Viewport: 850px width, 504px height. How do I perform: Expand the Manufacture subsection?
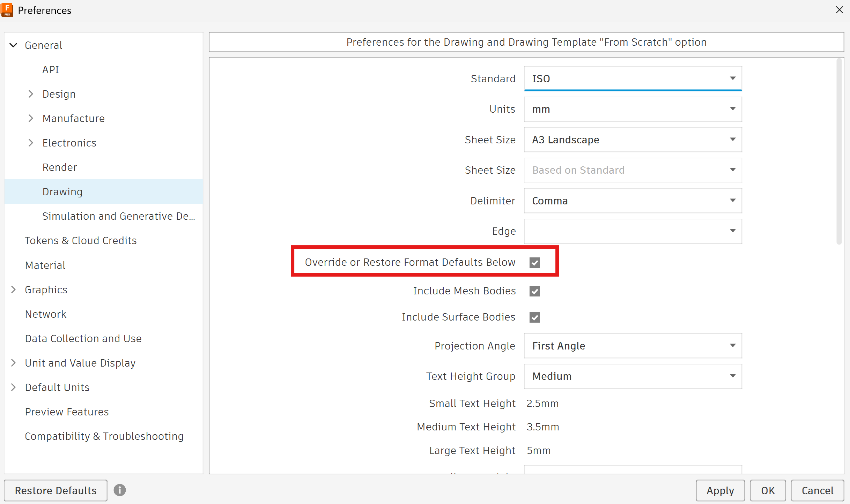(x=31, y=118)
